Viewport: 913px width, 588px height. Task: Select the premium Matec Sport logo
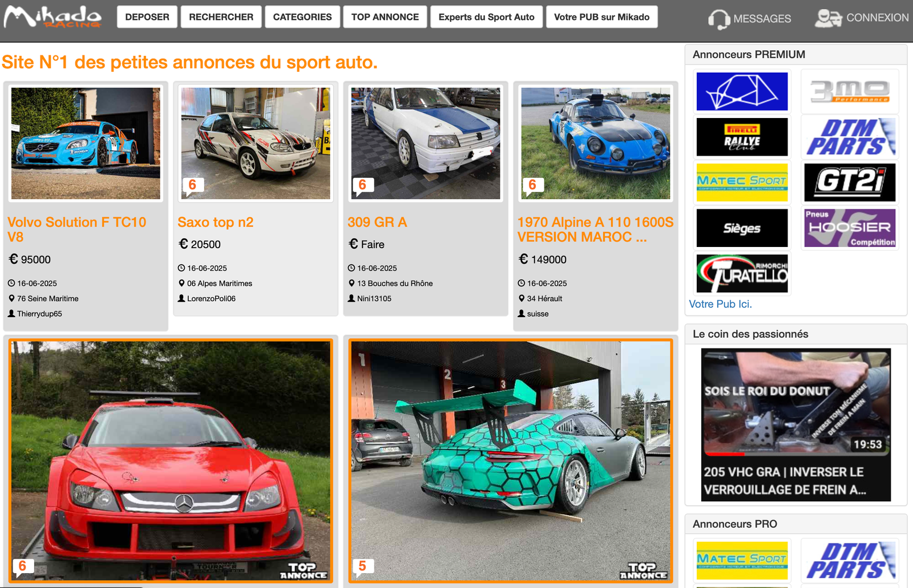(742, 183)
